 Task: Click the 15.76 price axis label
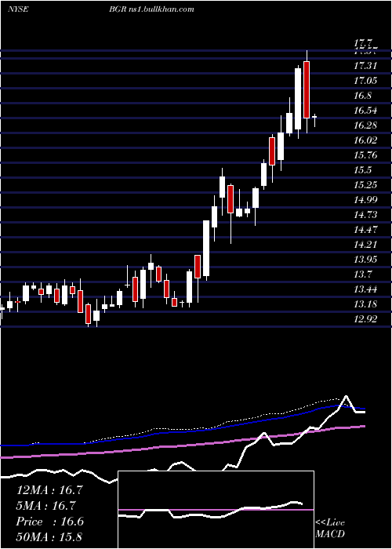tap(365, 155)
